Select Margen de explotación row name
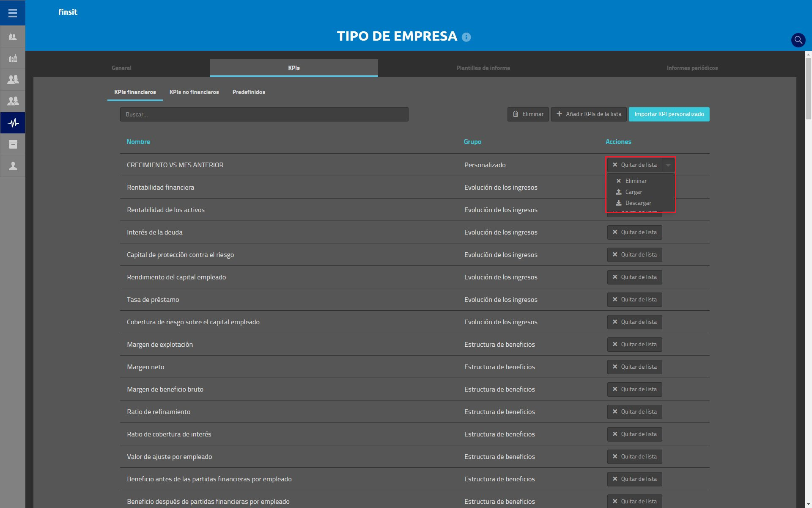Image resolution: width=812 pixels, height=508 pixels. click(160, 345)
